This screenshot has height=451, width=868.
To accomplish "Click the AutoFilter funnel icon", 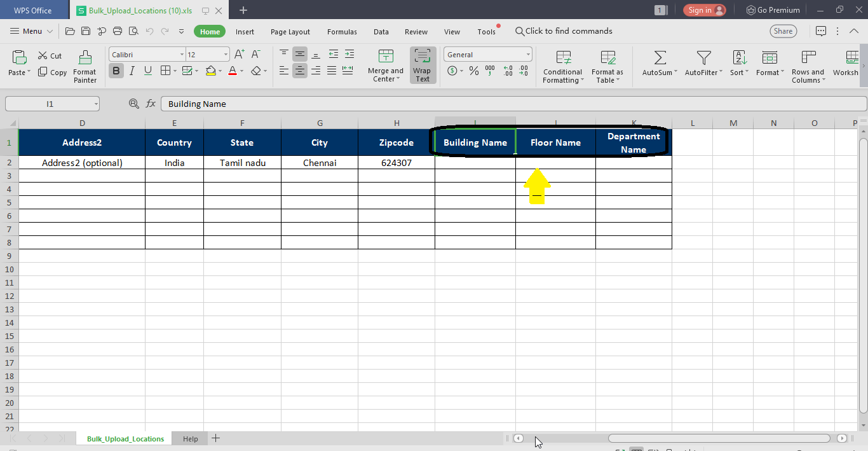I will tap(703, 58).
